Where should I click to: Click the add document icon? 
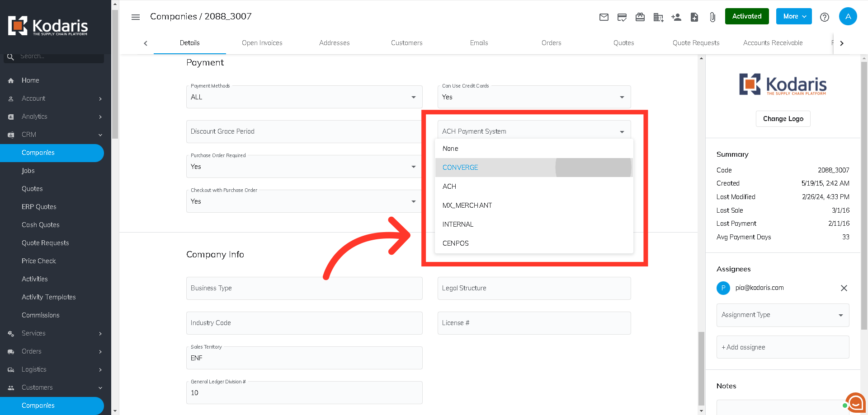(x=694, y=17)
